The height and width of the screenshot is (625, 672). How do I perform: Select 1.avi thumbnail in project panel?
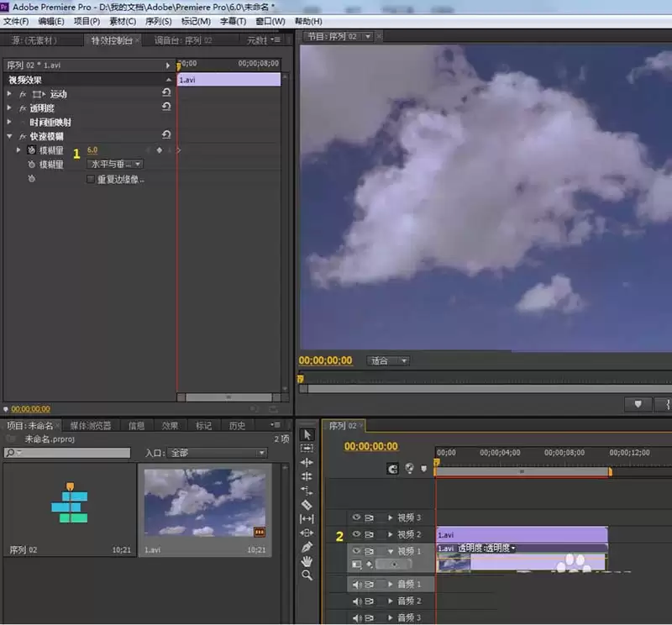tap(205, 502)
